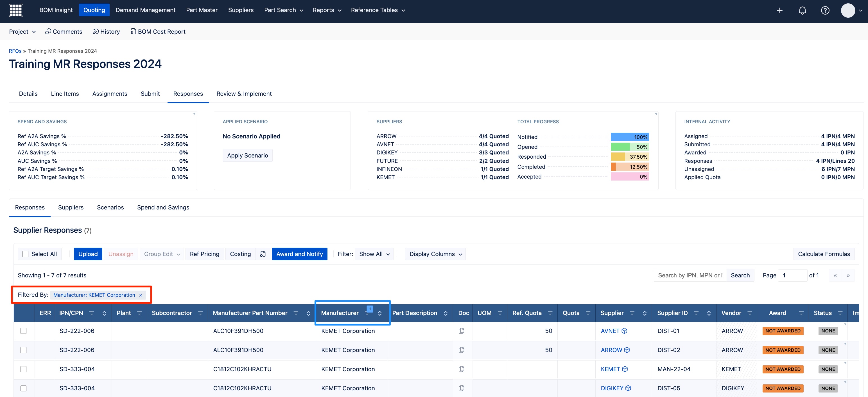Sort by Supplier column arrows
This screenshot has width=868, height=397.
pyautogui.click(x=645, y=313)
